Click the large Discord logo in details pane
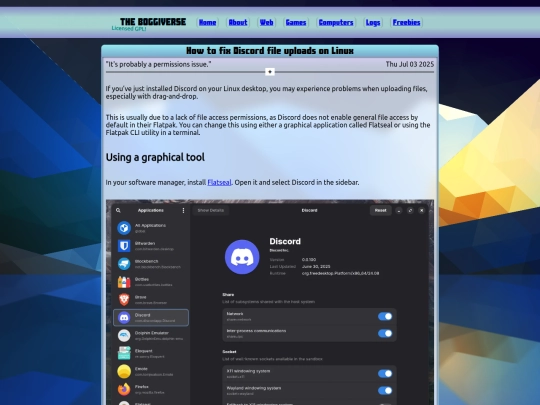Screen dimensions: 540x405 coord(242,257)
